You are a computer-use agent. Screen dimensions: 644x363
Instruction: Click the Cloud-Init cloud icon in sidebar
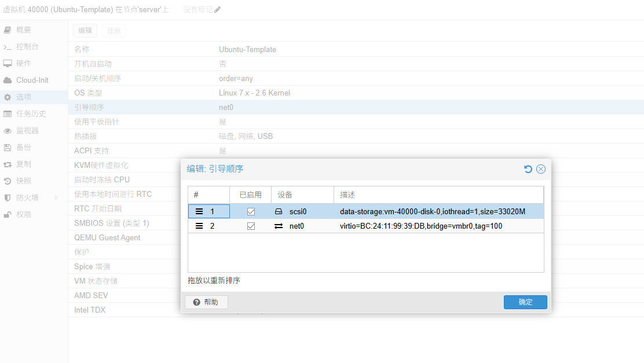point(8,80)
